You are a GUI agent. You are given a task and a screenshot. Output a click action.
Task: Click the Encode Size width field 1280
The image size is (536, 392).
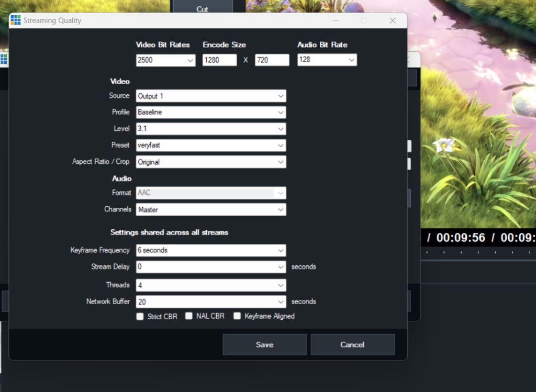[219, 60]
